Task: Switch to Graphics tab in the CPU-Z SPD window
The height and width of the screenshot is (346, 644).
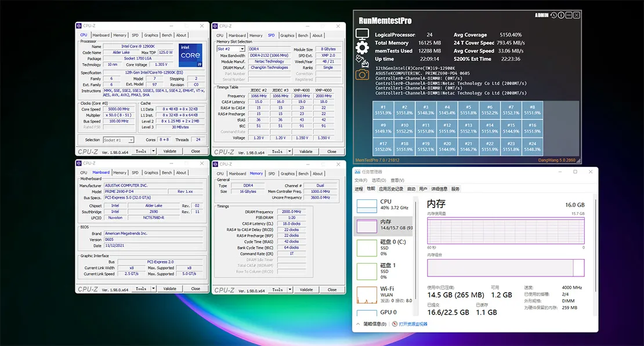Action: point(287,35)
